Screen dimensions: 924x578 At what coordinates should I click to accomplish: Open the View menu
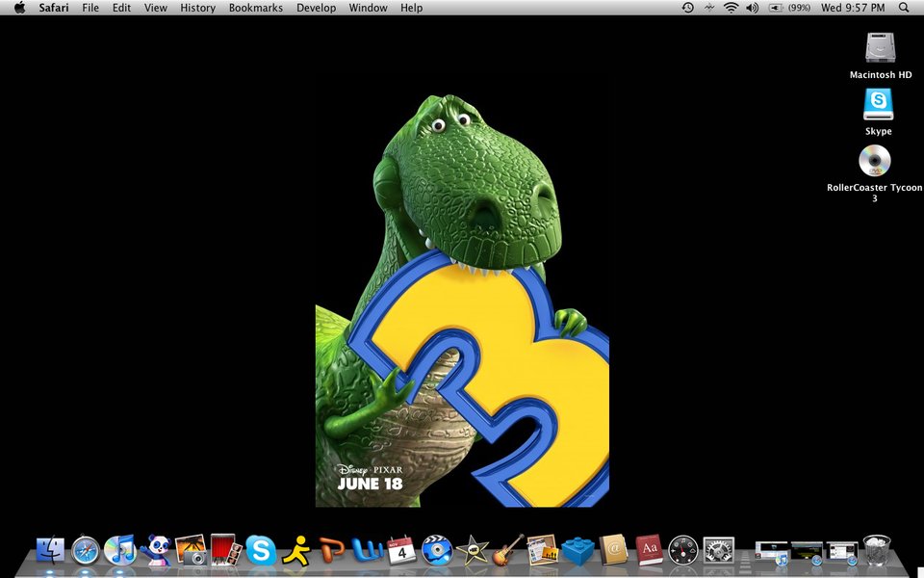click(x=156, y=8)
